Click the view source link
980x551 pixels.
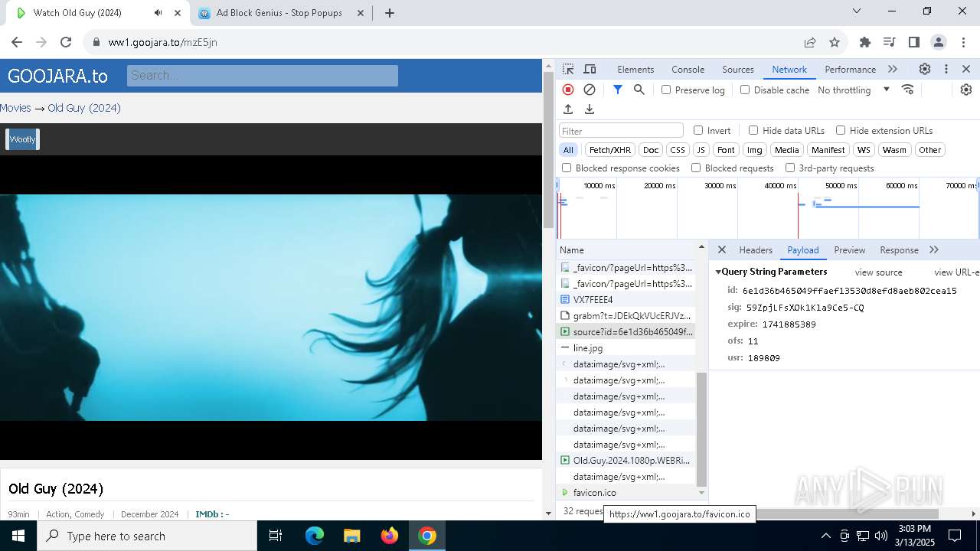879,272
